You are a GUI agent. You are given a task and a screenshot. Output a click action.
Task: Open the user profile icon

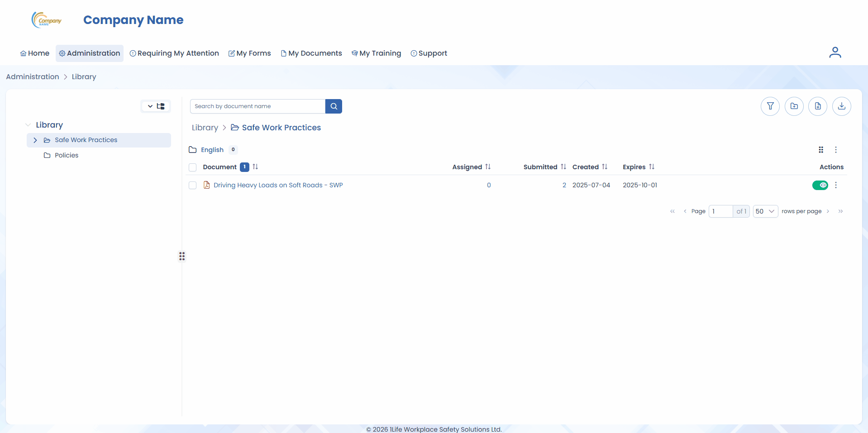(x=835, y=53)
